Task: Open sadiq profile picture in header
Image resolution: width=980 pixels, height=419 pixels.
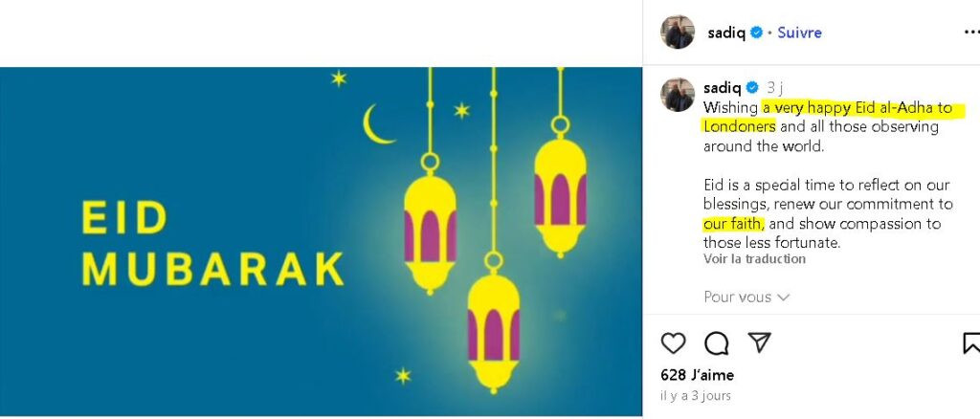Action: (678, 32)
